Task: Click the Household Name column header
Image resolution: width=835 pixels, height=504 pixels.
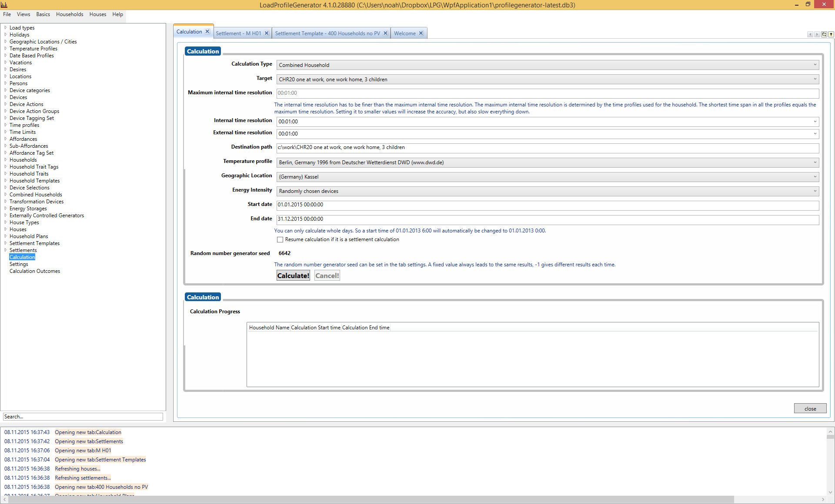Action: pos(269,328)
